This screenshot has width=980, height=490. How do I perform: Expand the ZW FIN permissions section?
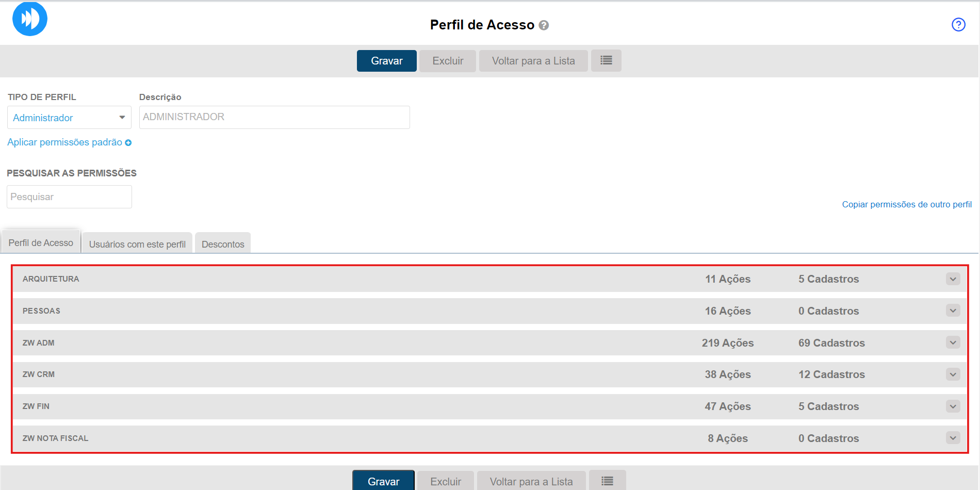953,406
